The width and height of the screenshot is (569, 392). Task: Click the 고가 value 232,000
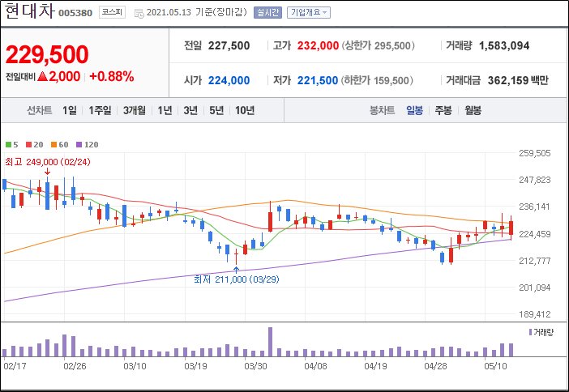tap(318, 45)
